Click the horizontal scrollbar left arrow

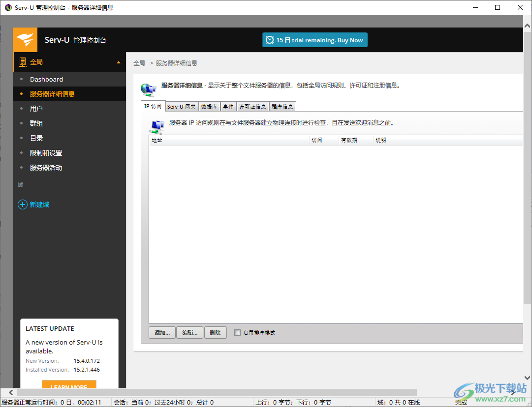click(11, 392)
